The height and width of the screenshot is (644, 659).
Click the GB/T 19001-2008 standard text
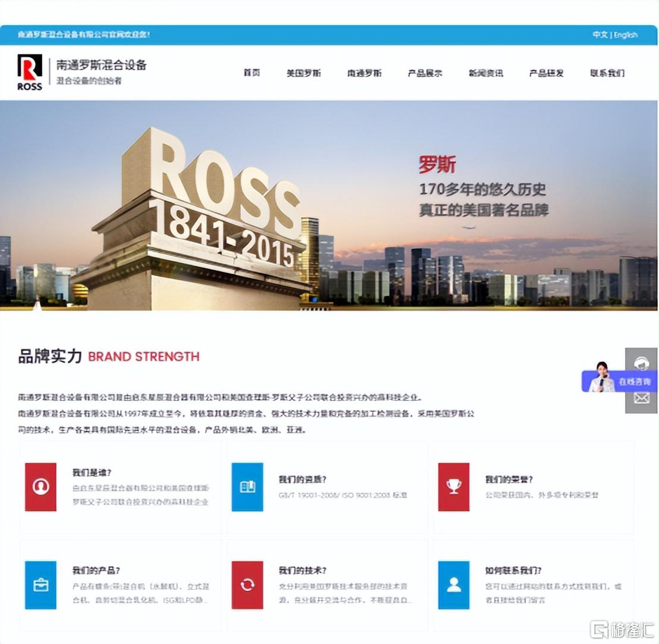[343, 495]
